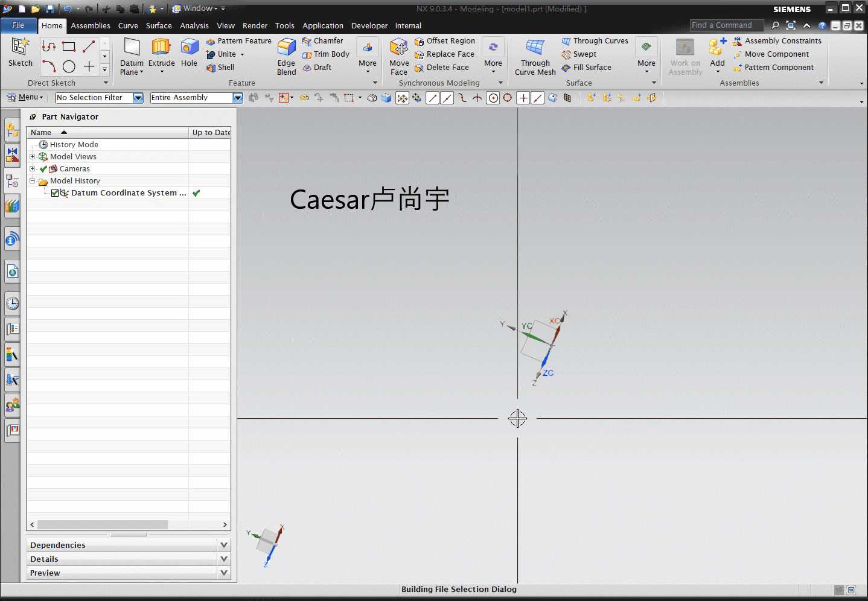Click the Offset Region tool

tap(445, 41)
